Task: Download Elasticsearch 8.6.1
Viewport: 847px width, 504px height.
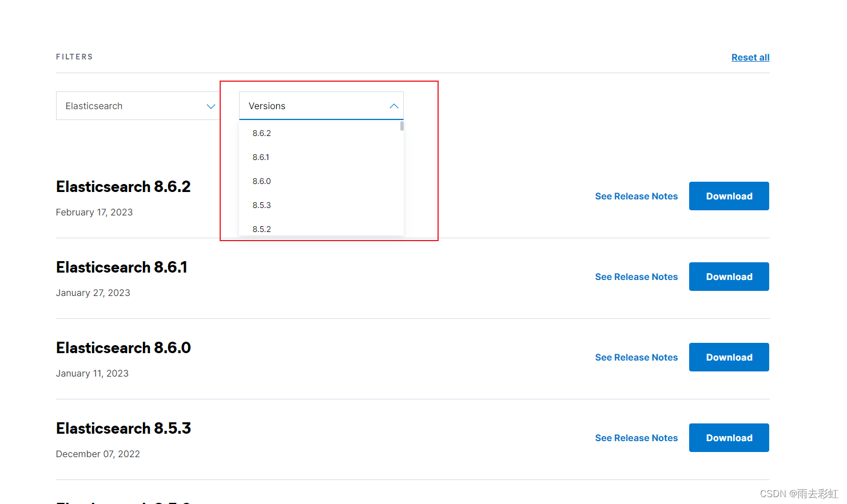Action: coord(729,277)
